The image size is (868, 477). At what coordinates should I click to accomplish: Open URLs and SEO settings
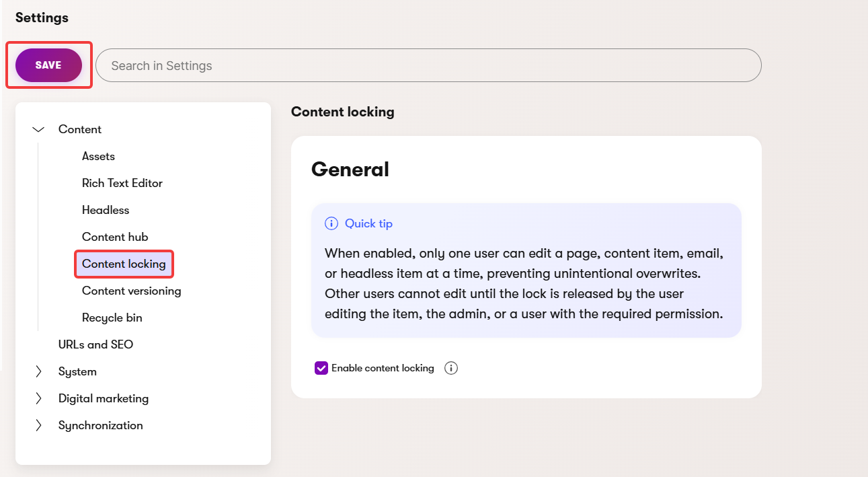pyautogui.click(x=95, y=344)
